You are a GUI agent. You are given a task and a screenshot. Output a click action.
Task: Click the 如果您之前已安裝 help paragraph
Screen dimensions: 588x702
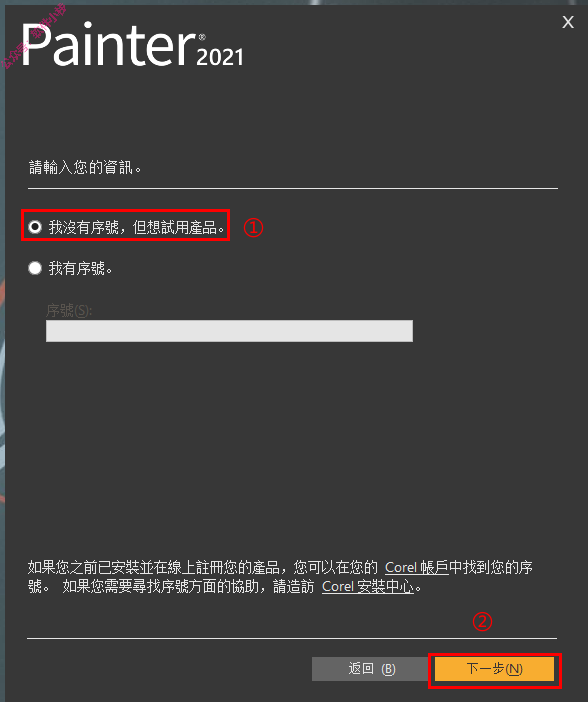(x=280, y=577)
